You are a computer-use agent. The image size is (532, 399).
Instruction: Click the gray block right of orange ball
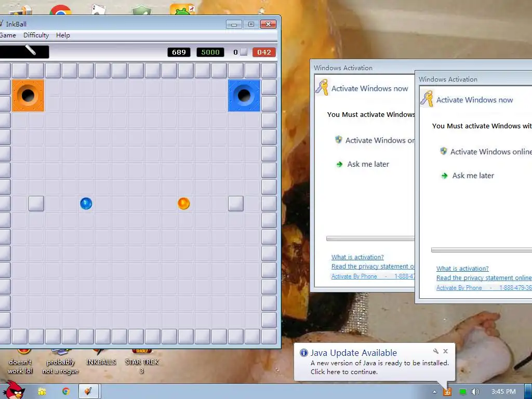pyautogui.click(x=236, y=204)
